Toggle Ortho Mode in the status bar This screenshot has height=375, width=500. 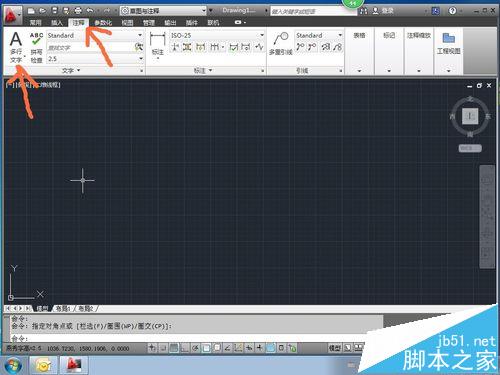tap(184, 348)
